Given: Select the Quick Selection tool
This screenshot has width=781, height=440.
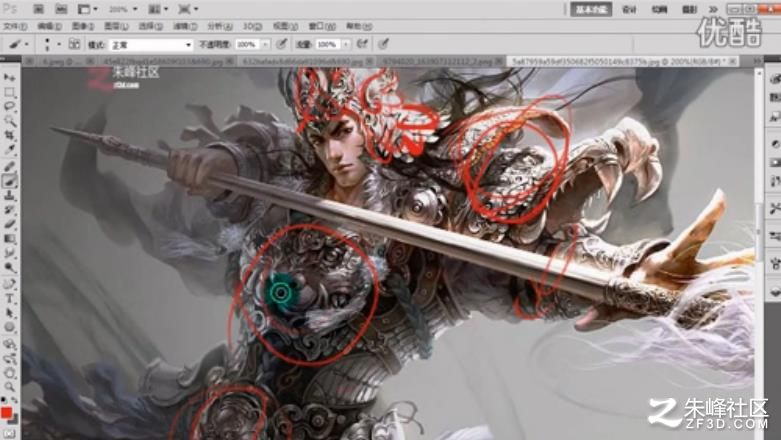Looking at the screenshot, I should pyautogui.click(x=9, y=121).
